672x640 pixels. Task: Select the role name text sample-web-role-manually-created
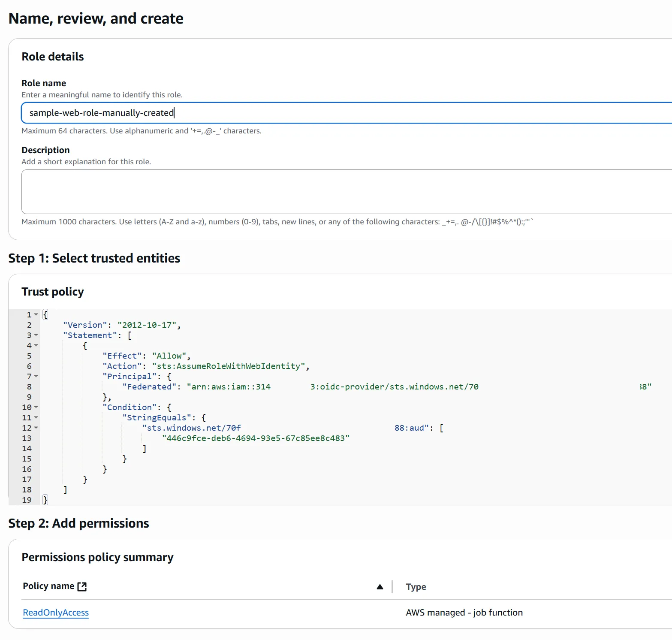click(102, 113)
